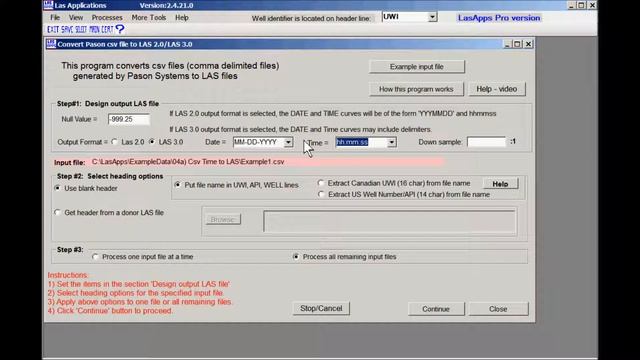This screenshot has width=640, height=360.
Task: Click the Convert Pason csv dialog title icon
Action: (51, 44)
